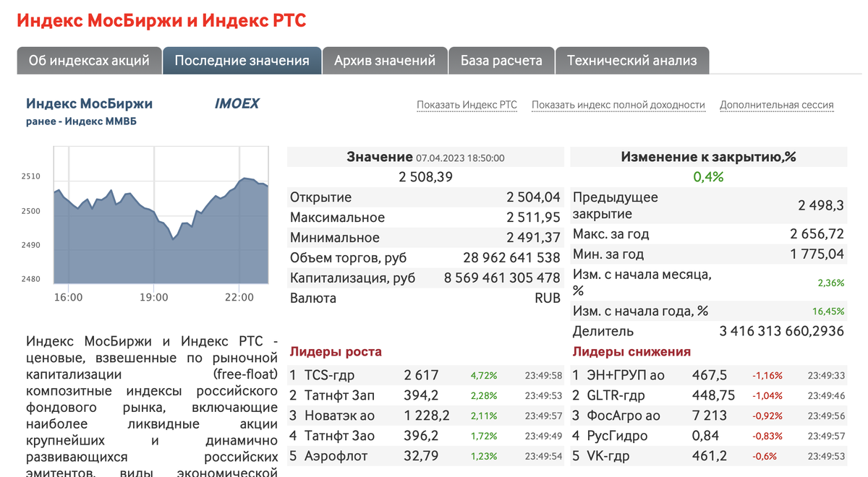Click the ФосАгро price 7 213
The height and width of the screenshot is (477, 868).
[x=710, y=416]
